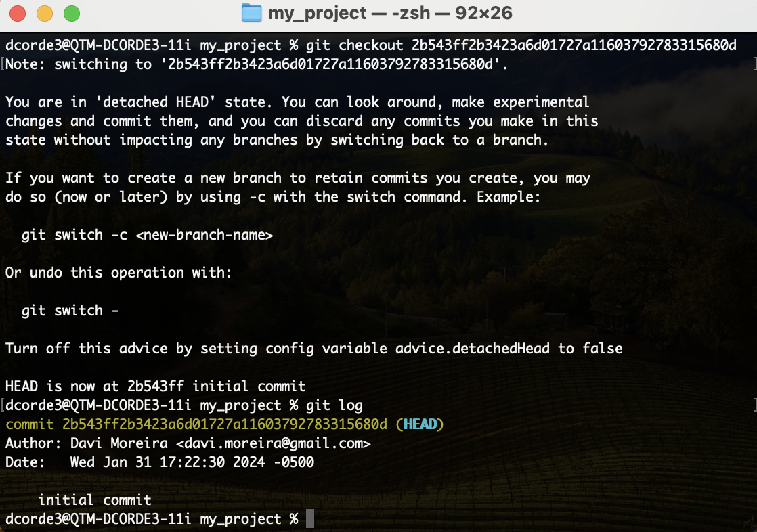Image resolution: width=757 pixels, height=532 pixels.
Task: Place cursor at the blinking prompt block
Action: (310, 519)
